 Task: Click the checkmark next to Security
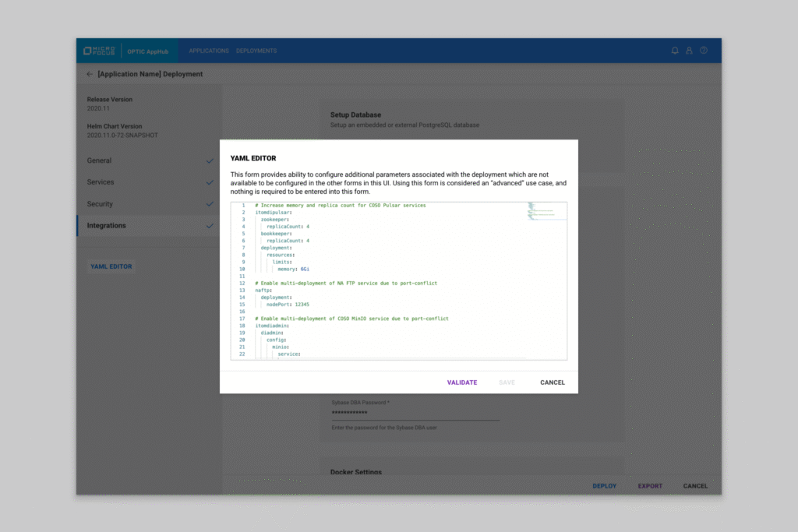click(210, 204)
